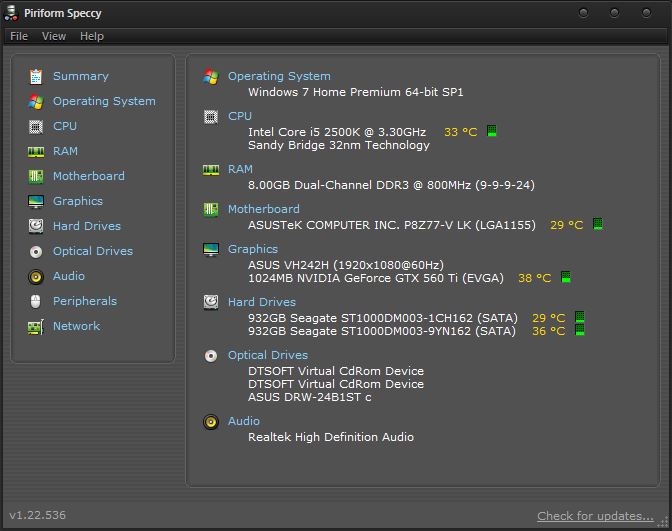The height and width of the screenshot is (531, 672).
Task: Open the Help menu
Action: click(92, 36)
